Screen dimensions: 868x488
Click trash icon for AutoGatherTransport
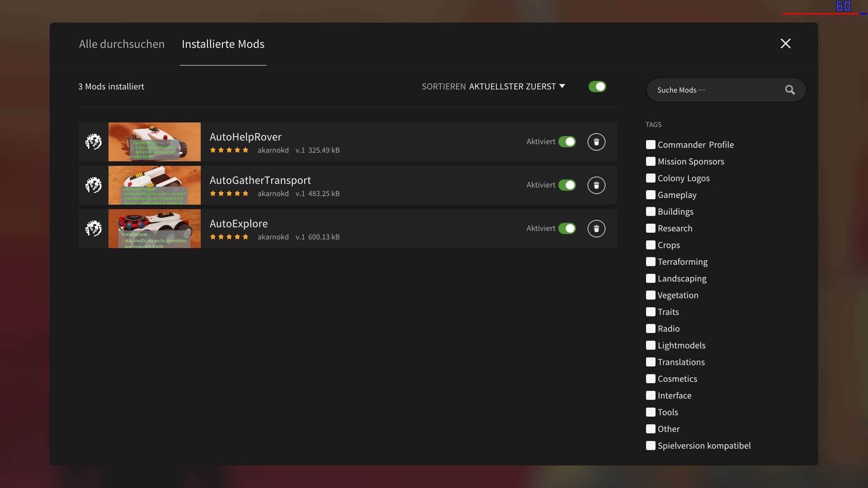click(596, 185)
